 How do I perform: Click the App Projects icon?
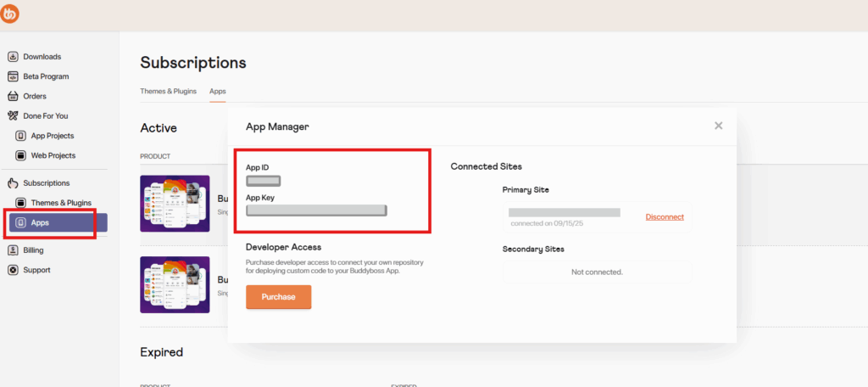pyautogui.click(x=21, y=136)
